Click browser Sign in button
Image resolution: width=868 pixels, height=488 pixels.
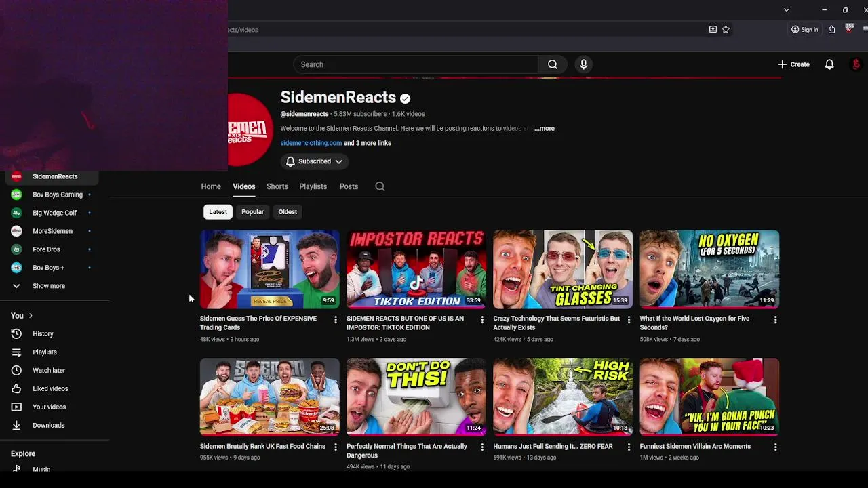coord(804,29)
